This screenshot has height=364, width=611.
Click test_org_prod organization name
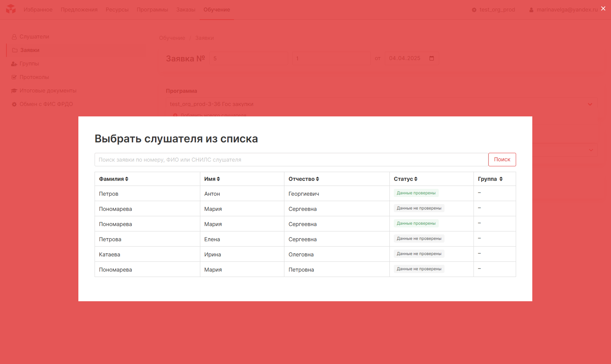pos(497,10)
